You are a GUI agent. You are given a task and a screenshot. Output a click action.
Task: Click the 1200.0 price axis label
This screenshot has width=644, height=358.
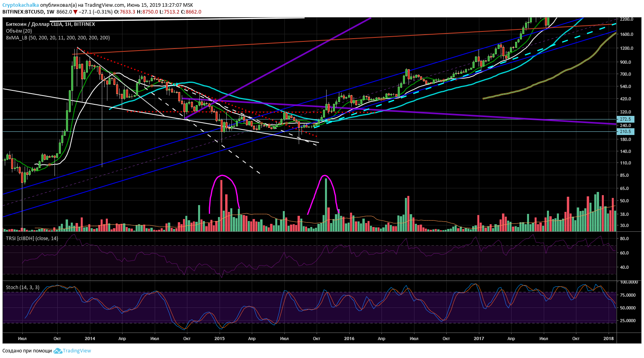pos(627,48)
